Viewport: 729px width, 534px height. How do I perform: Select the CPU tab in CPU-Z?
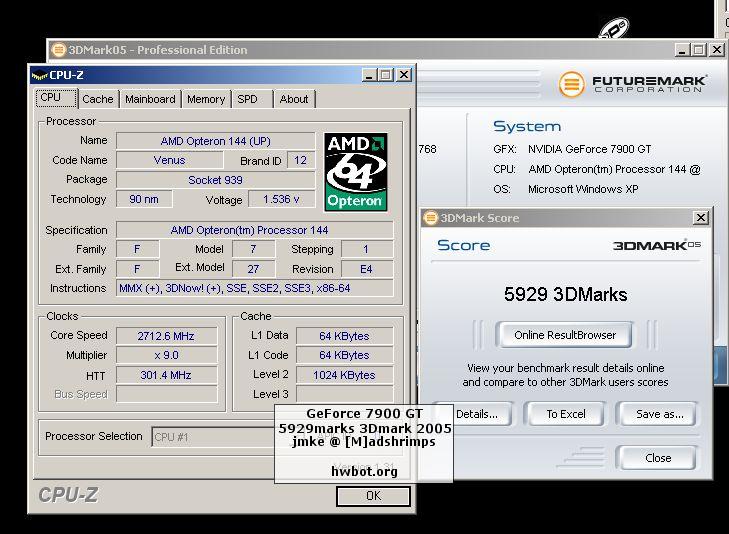[56, 98]
